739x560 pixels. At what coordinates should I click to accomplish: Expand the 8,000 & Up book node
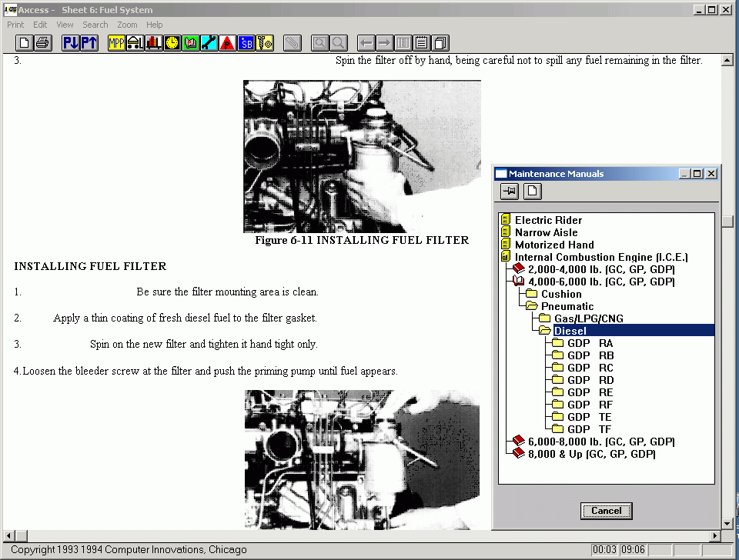tap(518, 453)
